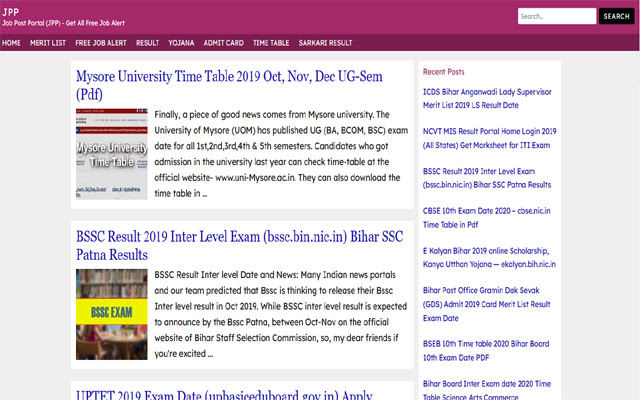Navigate to ADMIT CARD menu

(224, 43)
